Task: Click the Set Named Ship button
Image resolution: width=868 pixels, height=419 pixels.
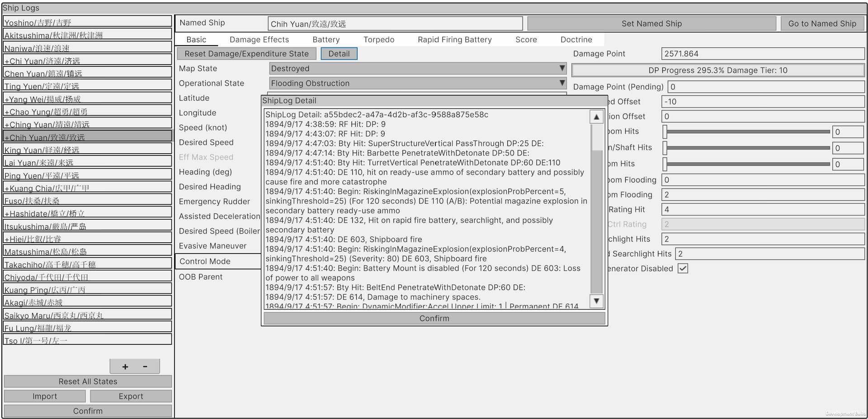Action: tap(651, 24)
